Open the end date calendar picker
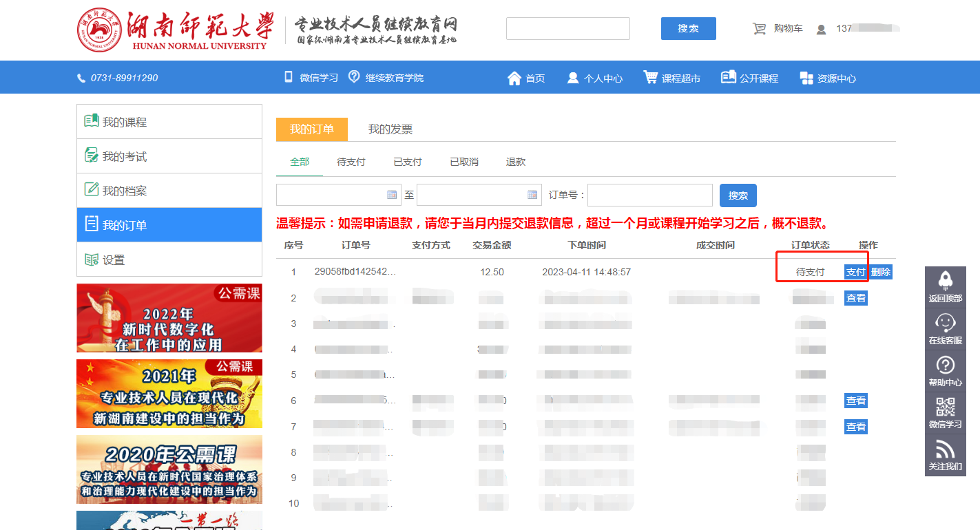This screenshot has height=530, width=980. click(532, 195)
